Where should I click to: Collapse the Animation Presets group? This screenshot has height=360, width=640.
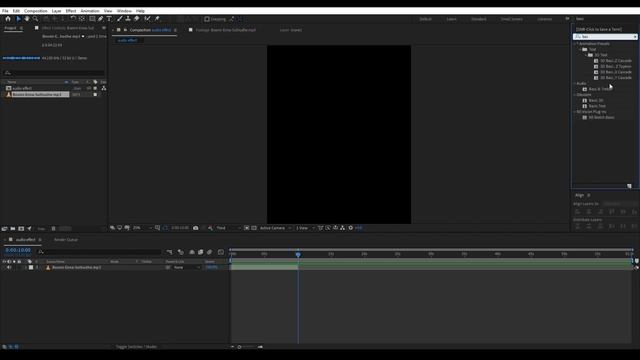pos(576,43)
